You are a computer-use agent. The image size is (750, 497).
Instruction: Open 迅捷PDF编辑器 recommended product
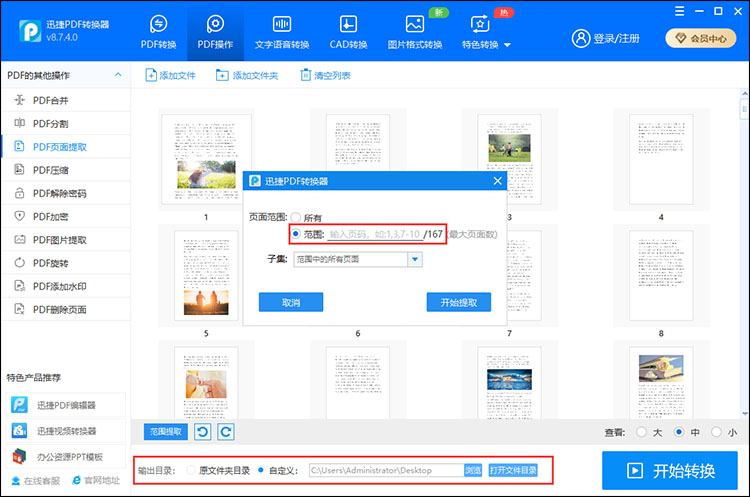point(66,405)
